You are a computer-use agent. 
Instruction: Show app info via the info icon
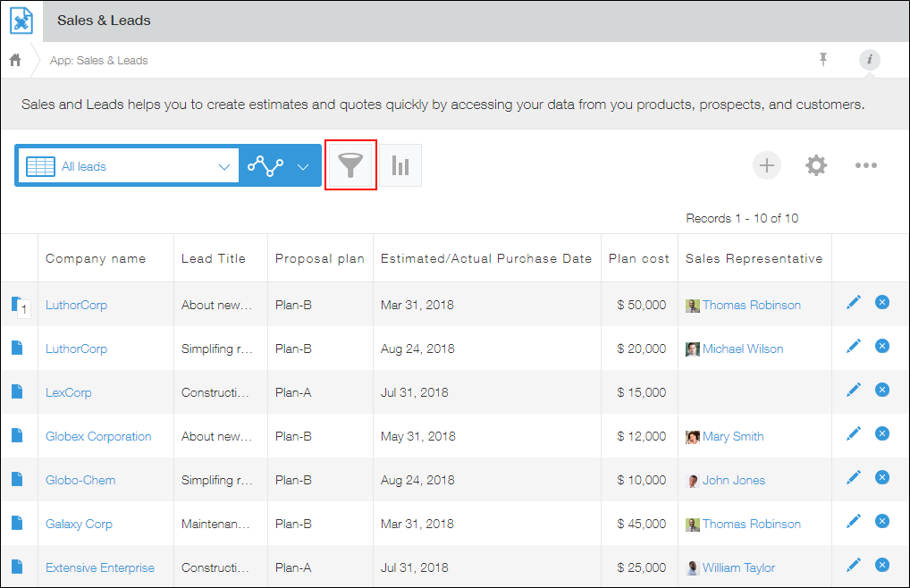[x=870, y=60]
